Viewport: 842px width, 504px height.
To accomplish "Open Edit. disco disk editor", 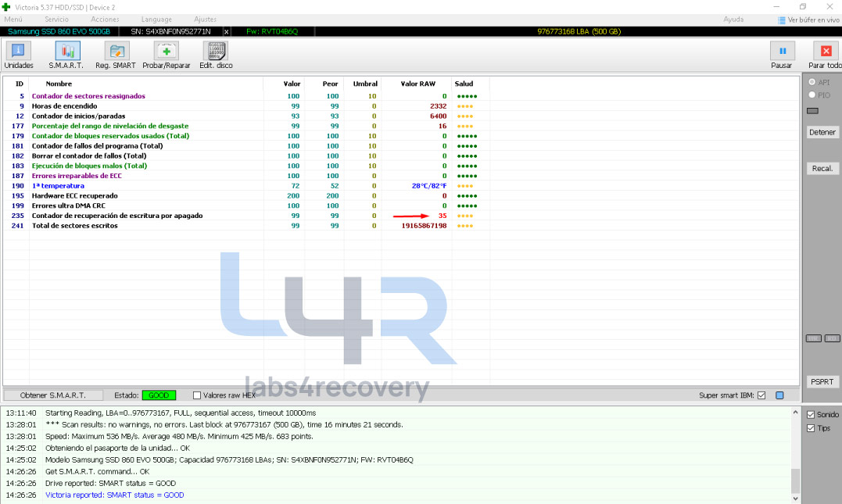I will (216, 55).
